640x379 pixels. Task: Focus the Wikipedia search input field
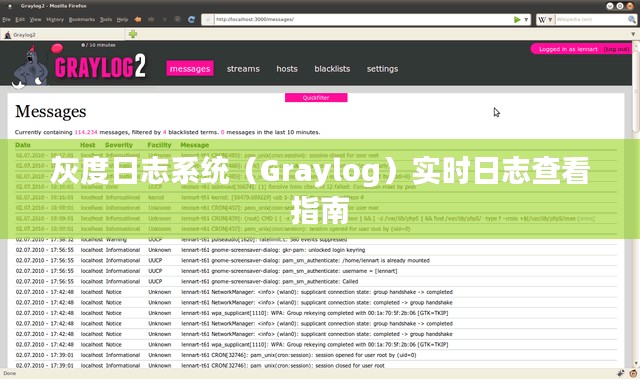pos(591,19)
